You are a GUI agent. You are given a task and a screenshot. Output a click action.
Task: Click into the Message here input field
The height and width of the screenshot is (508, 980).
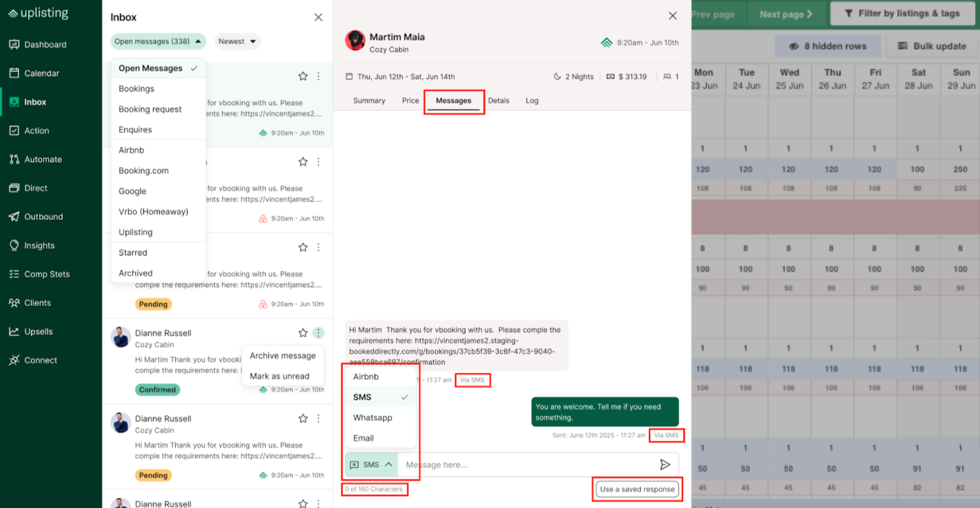point(526,465)
